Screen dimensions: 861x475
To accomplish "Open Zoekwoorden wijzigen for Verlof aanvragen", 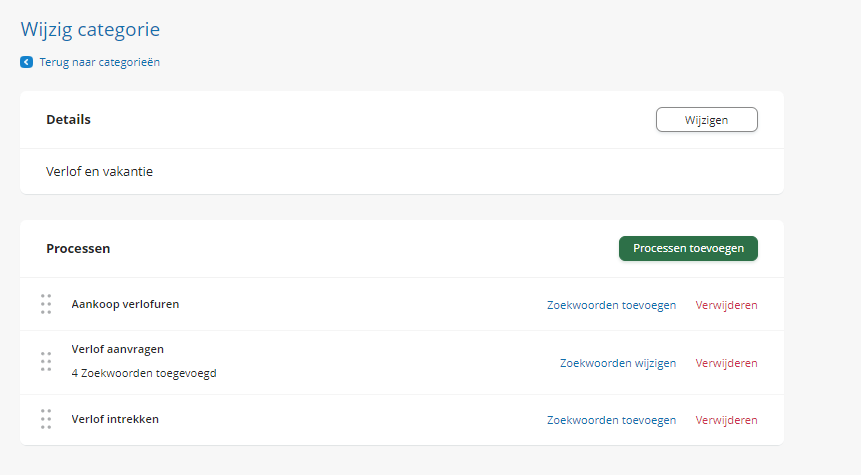I will click(x=618, y=363).
